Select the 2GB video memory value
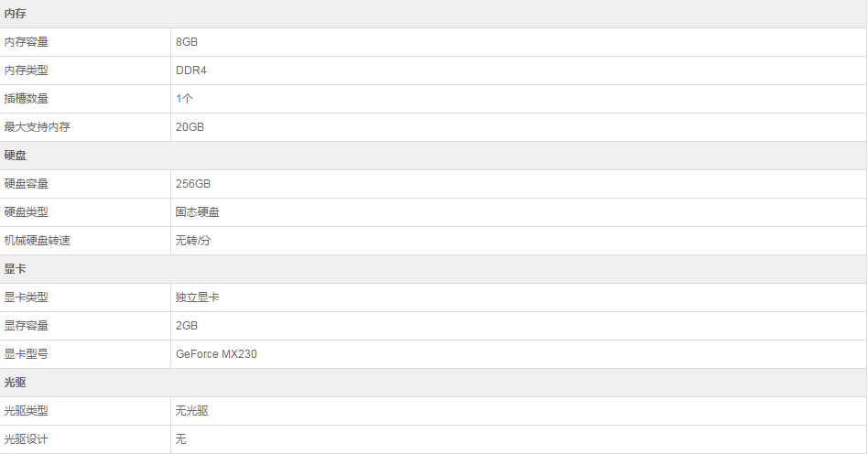 [187, 326]
